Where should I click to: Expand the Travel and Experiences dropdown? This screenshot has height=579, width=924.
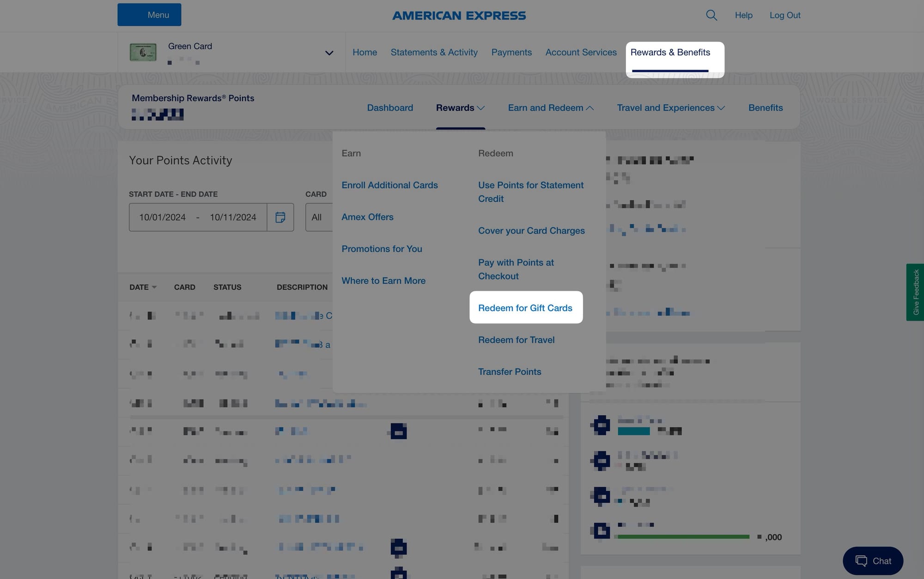click(670, 108)
